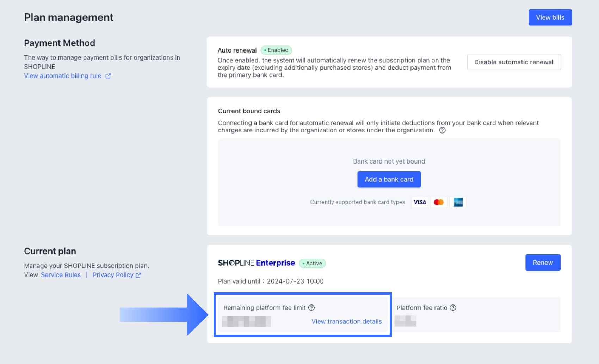
Task: Open help tooltip next to bound cards description
Action: click(x=443, y=130)
